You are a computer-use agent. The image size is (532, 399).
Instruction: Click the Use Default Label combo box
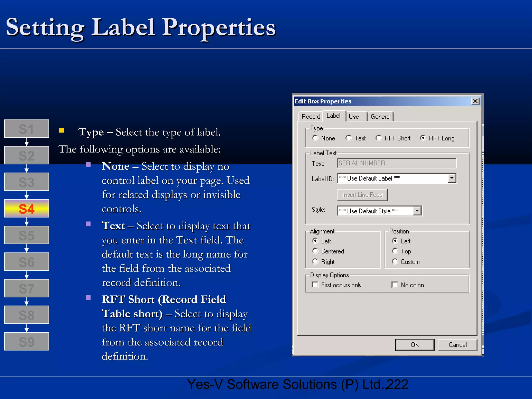pos(397,178)
